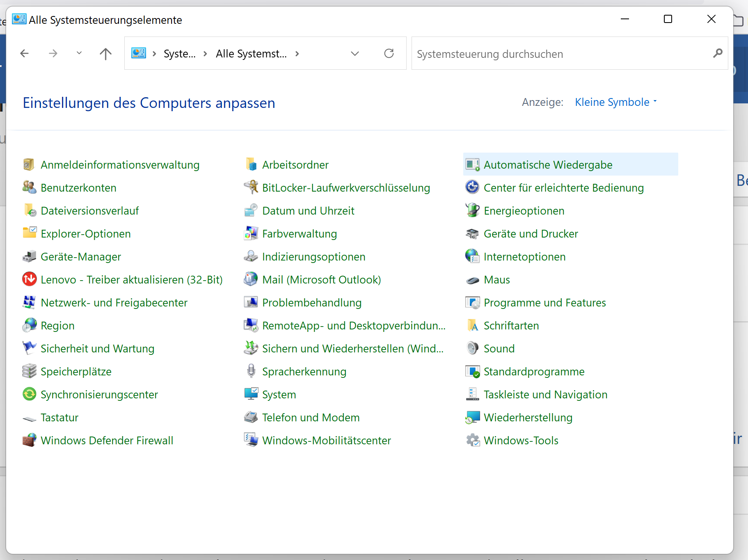
Task: Open the recent locations dropdown arrow
Action: click(x=79, y=53)
